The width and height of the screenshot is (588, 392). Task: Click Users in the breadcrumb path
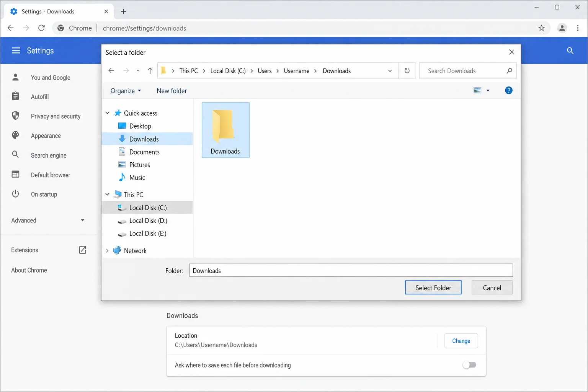coord(265,71)
